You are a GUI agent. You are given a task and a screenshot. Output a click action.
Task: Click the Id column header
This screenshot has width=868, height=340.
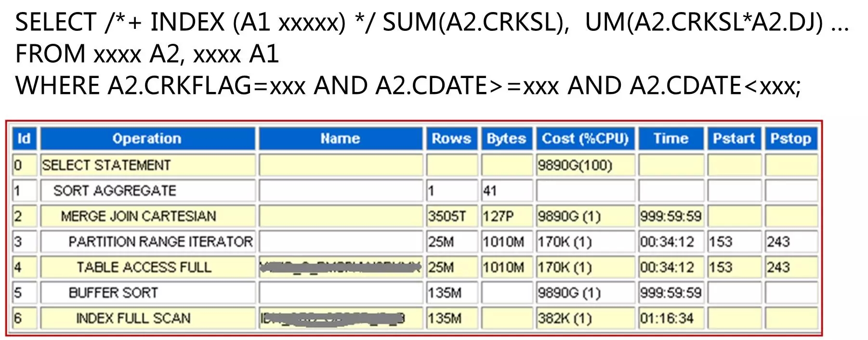pos(24,139)
